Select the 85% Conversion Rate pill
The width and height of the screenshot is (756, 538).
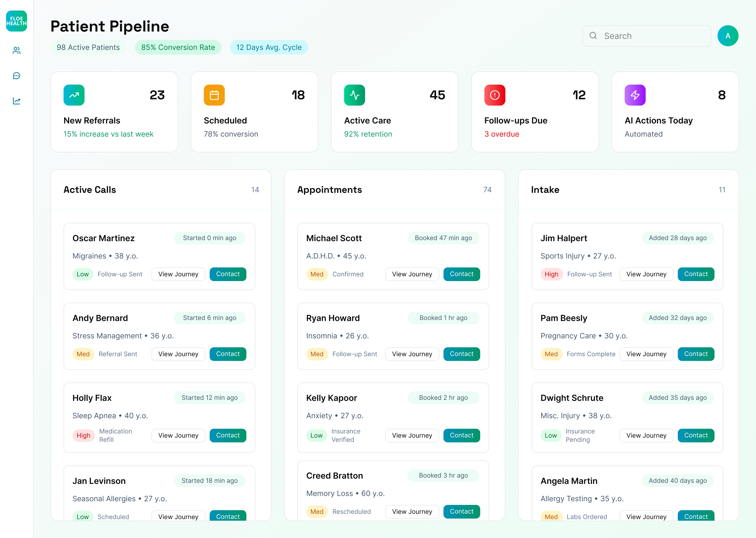point(178,47)
